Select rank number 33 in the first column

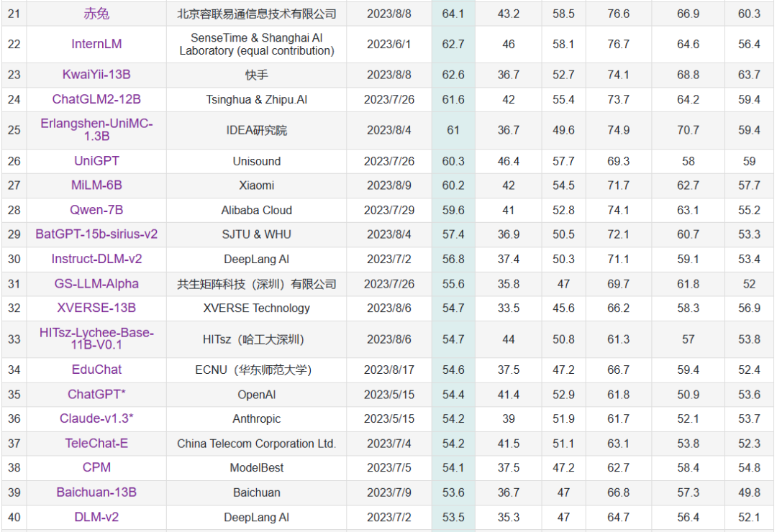click(x=14, y=339)
